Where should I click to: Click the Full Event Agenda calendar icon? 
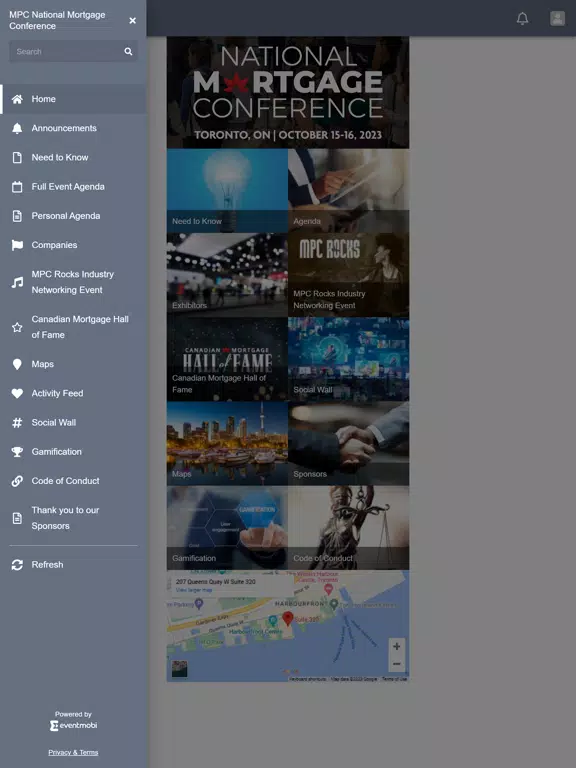17,187
